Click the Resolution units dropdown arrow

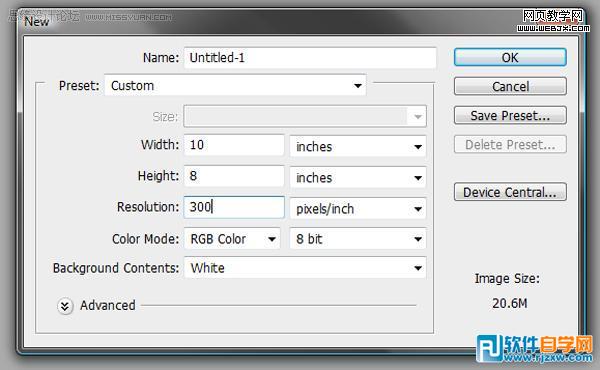click(418, 209)
